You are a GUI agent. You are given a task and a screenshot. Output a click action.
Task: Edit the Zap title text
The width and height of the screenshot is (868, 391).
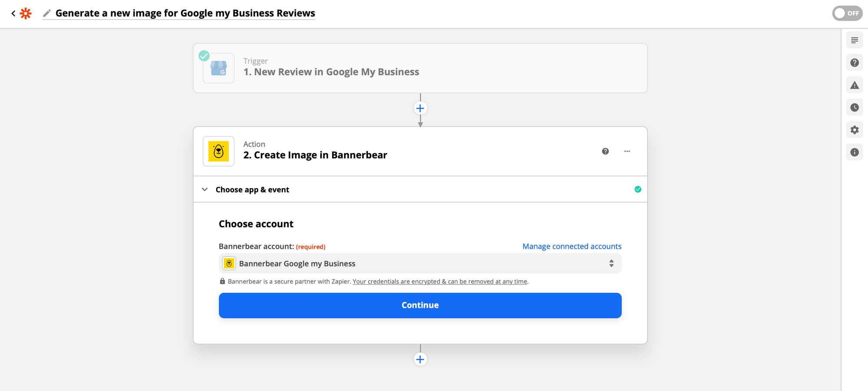click(185, 13)
